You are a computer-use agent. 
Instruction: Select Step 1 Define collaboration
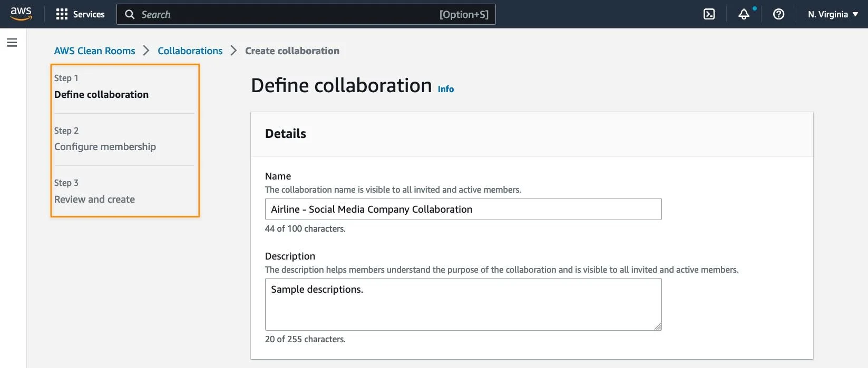[101, 94]
